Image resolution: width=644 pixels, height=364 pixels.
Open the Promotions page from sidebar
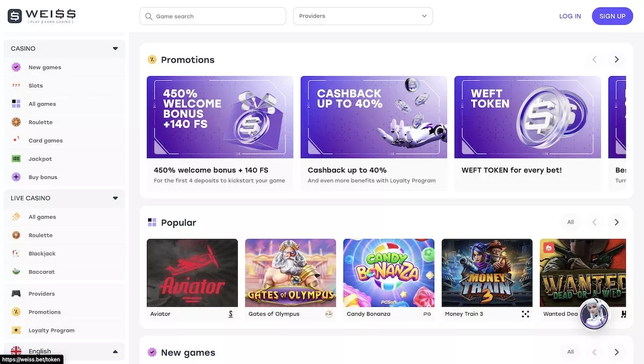(44, 311)
